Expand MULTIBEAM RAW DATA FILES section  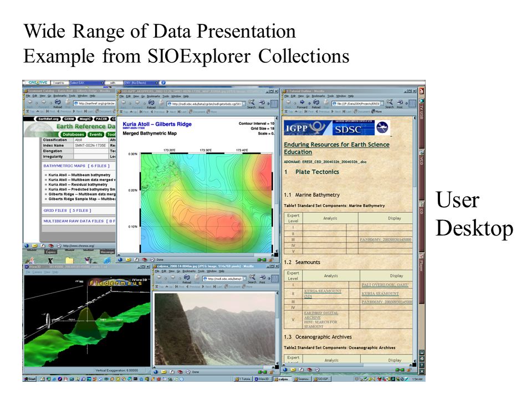79,221
